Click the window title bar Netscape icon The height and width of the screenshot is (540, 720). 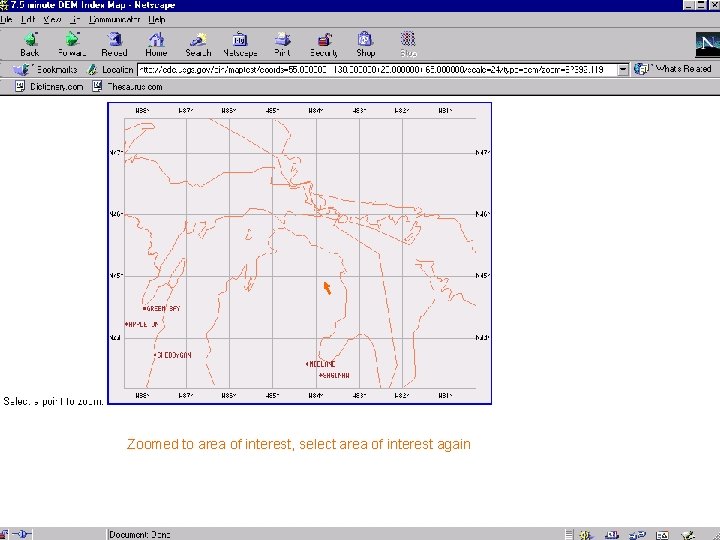4,5
